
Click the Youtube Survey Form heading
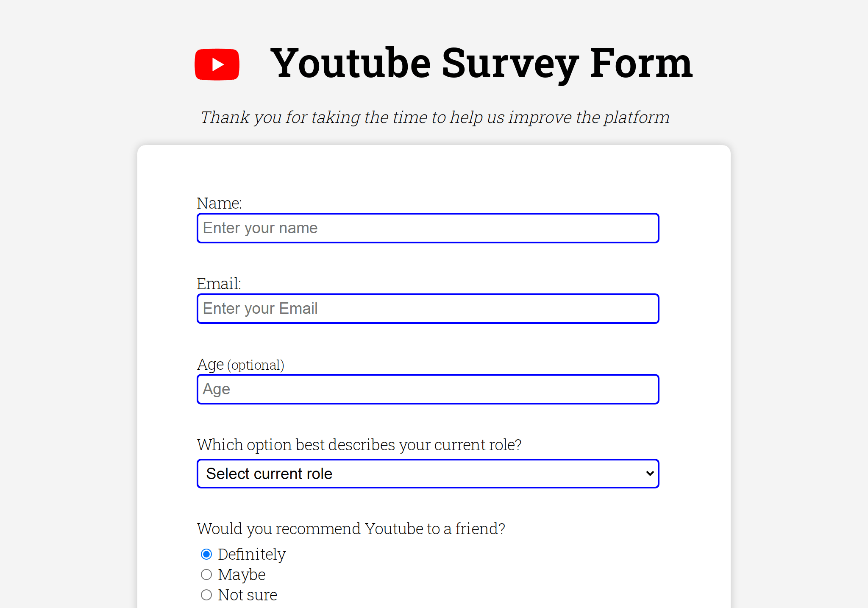tap(481, 64)
